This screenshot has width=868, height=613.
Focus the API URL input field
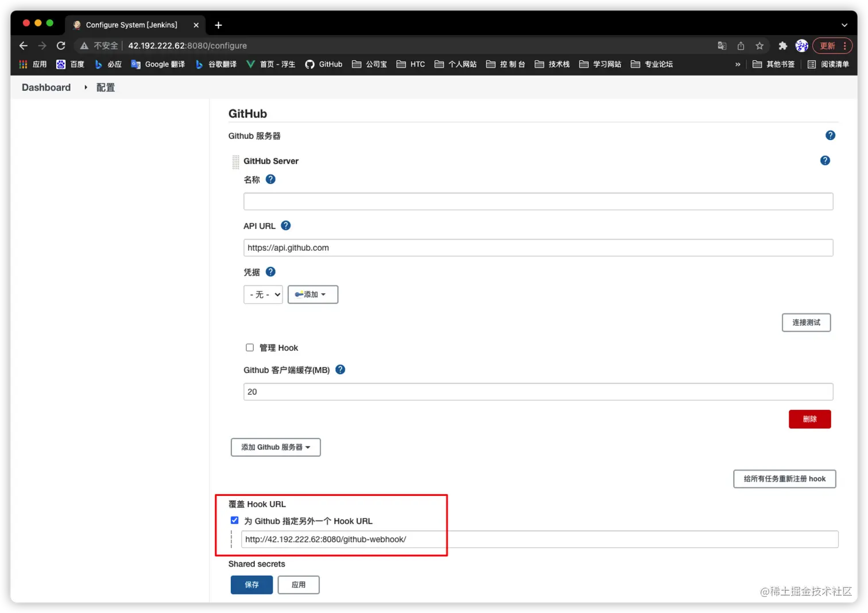[x=538, y=247]
